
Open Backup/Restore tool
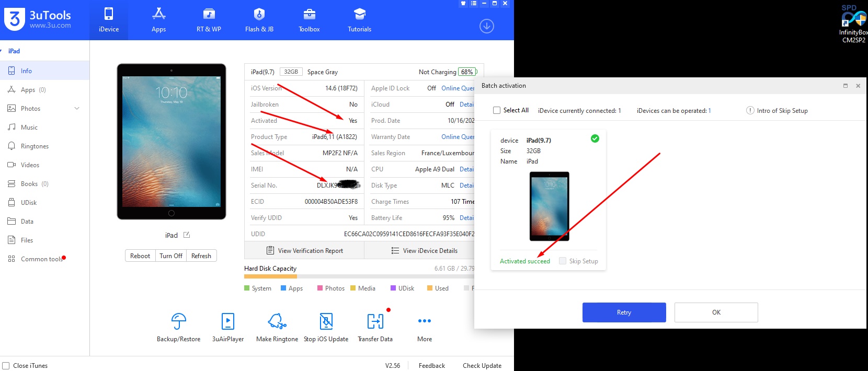tap(179, 328)
